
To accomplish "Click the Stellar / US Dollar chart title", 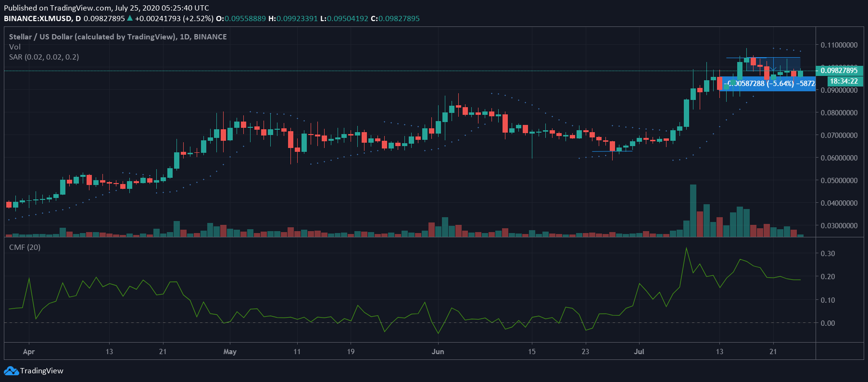I will 118,37.
